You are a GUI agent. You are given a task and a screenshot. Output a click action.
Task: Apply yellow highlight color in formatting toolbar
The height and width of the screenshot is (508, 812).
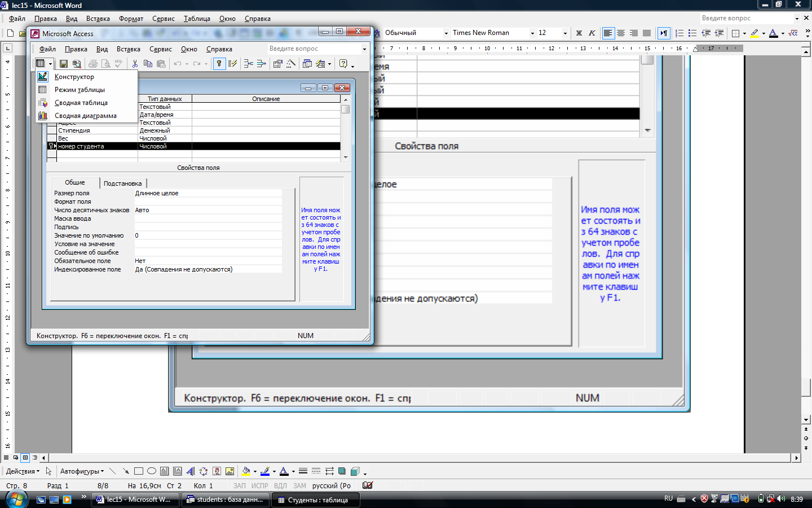tap(754, 33)
